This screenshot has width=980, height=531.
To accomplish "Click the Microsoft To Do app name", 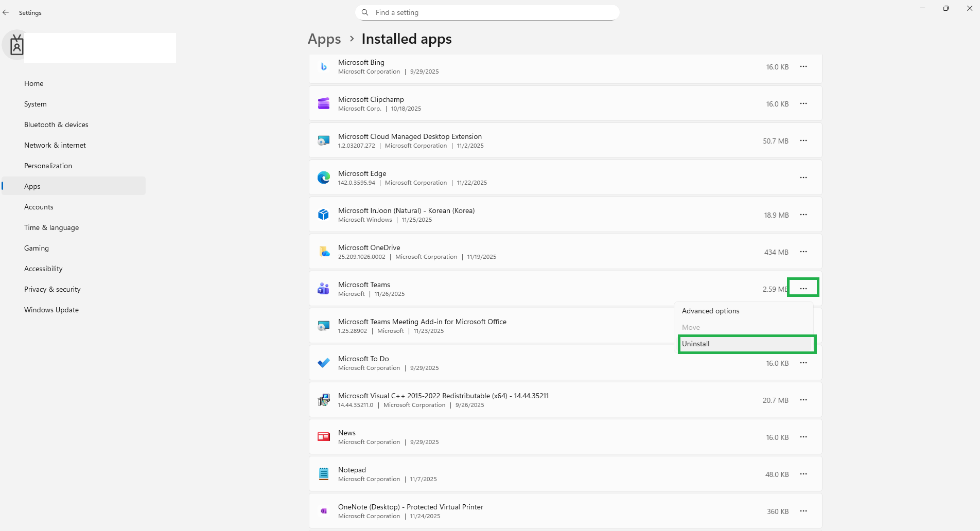I will (363, 359).
